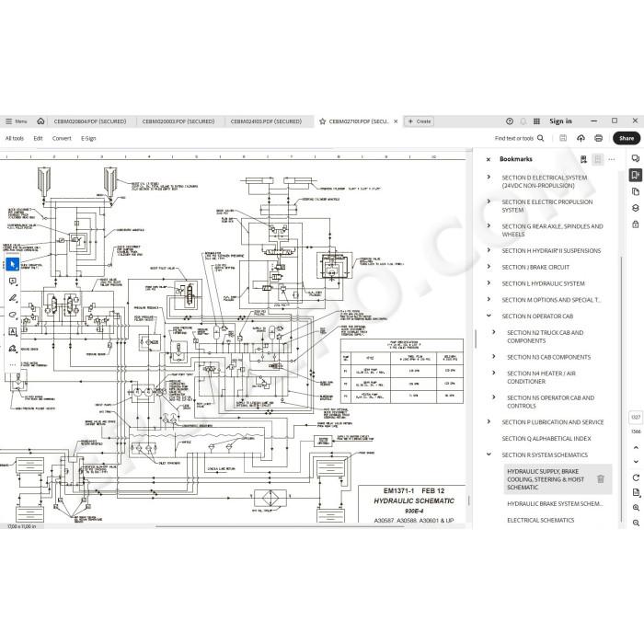Viewport: 644px width, 644px height.
Task: Go to Acrobat Home view
Action: [x=40, y=121]
